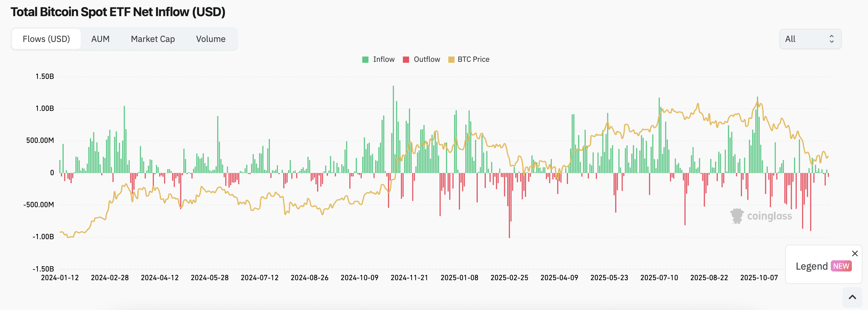Viewport: 868px width, 310px height.
Task: Click the -500.00M y-axis label
Action: (38, 205)
